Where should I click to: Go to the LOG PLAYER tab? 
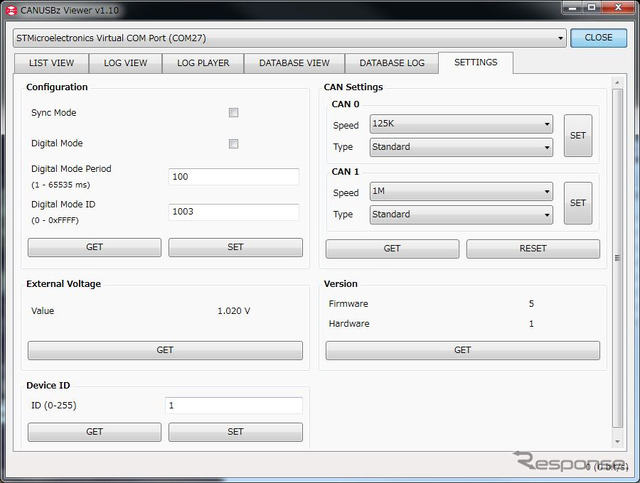click(x=203, y=63)
